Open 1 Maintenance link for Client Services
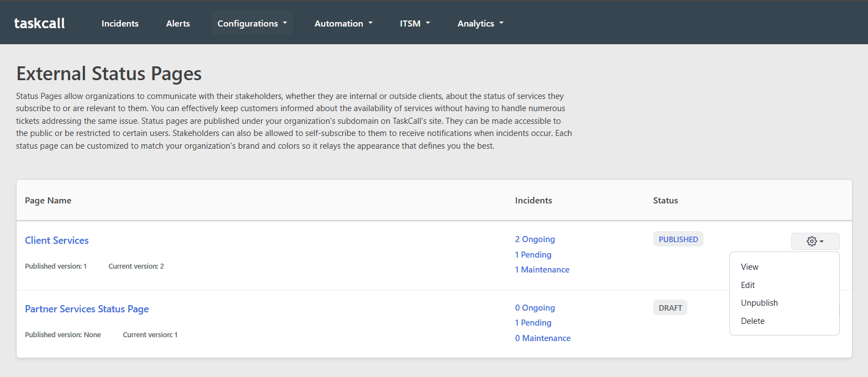Screen dimensions: 868x377 tap(542, 270)
